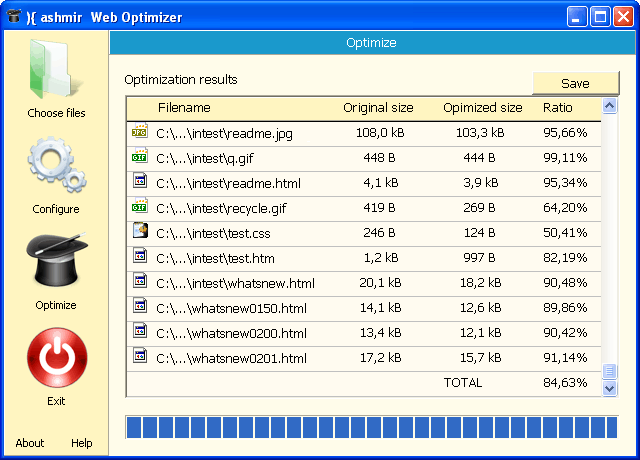Click the Configure label
The height and width of the screenshot is (460, 640).
coord(56,209)
